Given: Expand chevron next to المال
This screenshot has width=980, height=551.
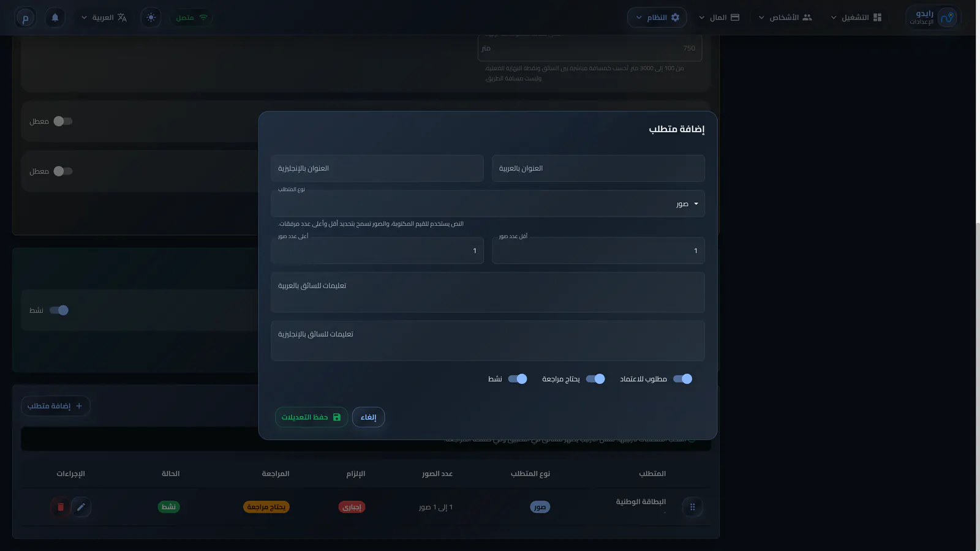Looking at the screenshot, I should (702, 17).
